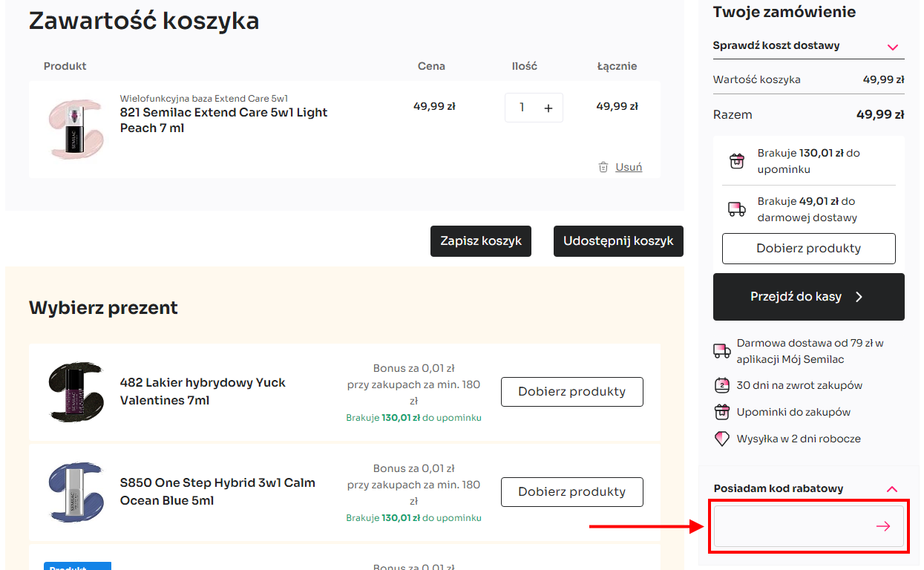
Task: Click the delivery truck icon by Darmowa dostawa
Action: tap(722, 351)
